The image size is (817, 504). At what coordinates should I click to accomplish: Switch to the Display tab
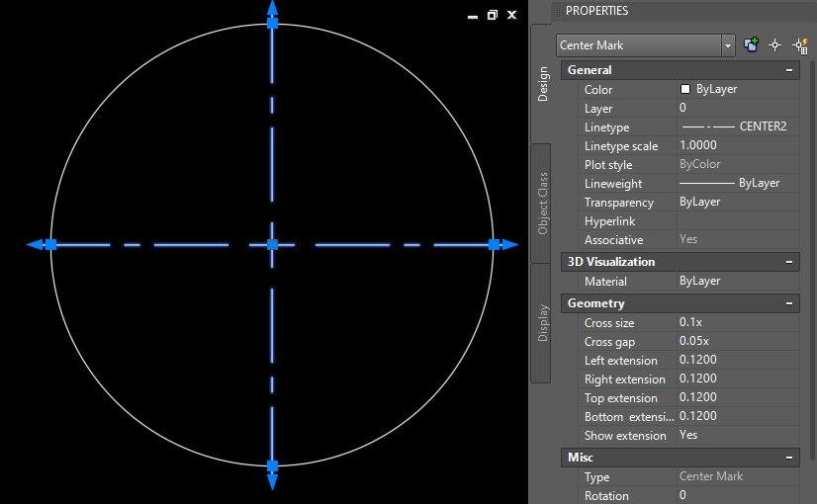[542, 323]
